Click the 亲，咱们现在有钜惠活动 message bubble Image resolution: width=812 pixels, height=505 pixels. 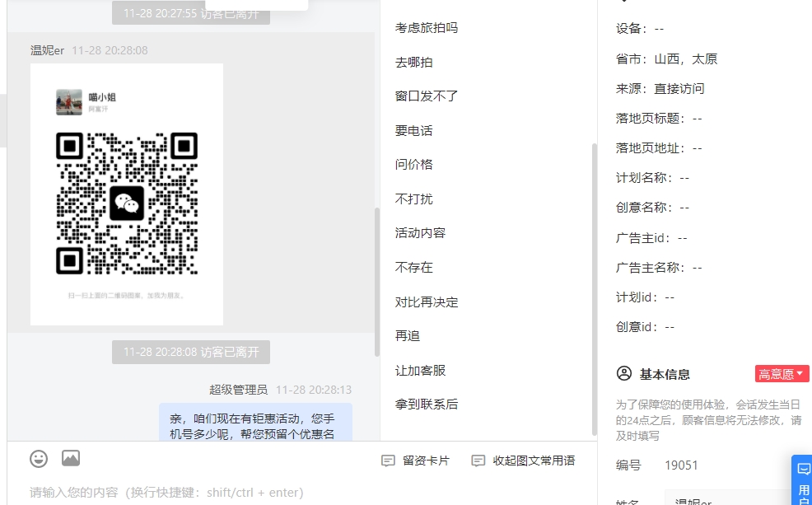pos(255,422)
